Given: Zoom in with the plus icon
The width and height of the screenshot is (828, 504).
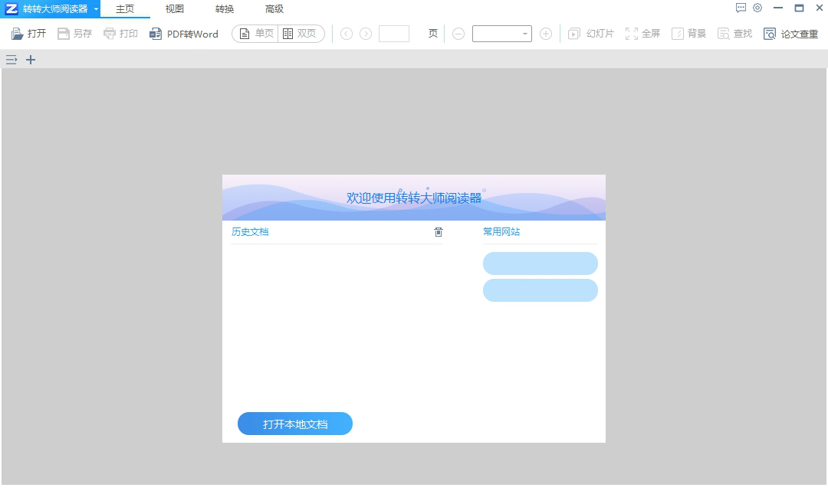Looking at the screenshot, I should (x=546, y=34).
